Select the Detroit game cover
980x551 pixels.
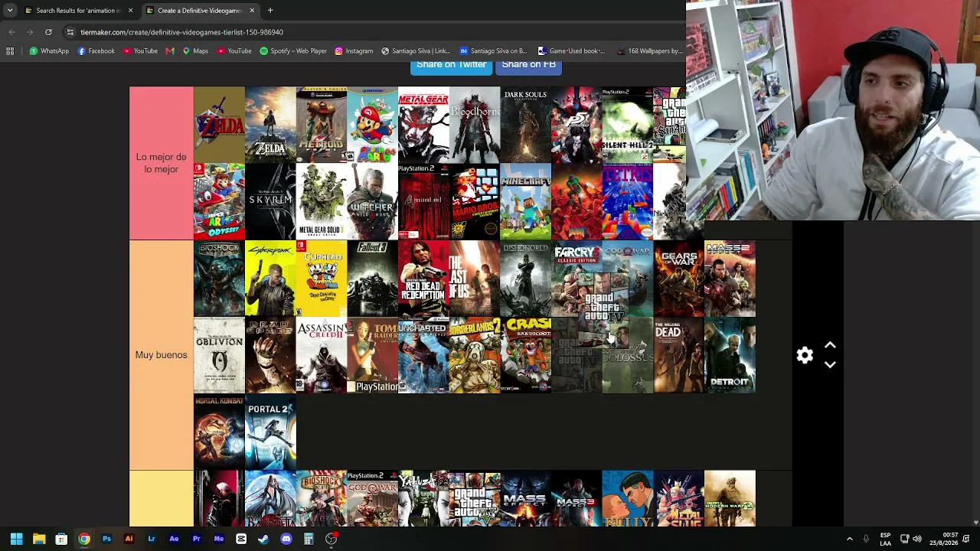click(x=730, y=355)
